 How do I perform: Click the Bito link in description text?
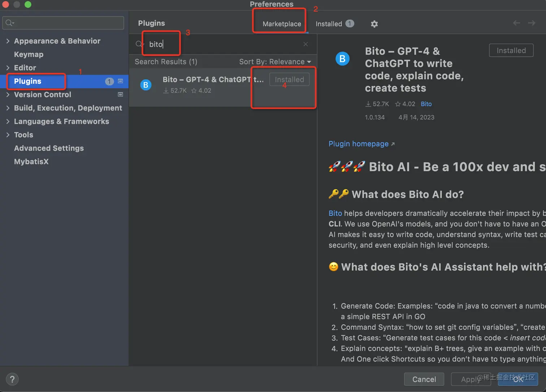click(335, 213)
